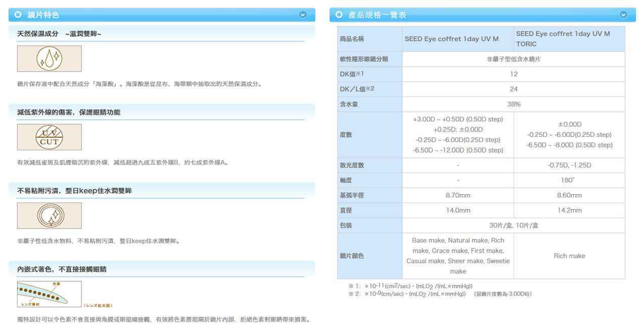
Task: Click the circle icon beside 產品規格一覽表
Action: point(339,15)
